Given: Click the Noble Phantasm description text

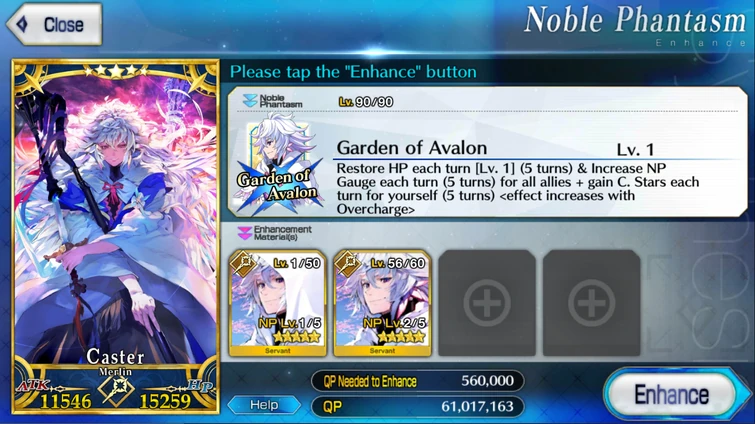Looking at the screenshot, I should [518, 189].
